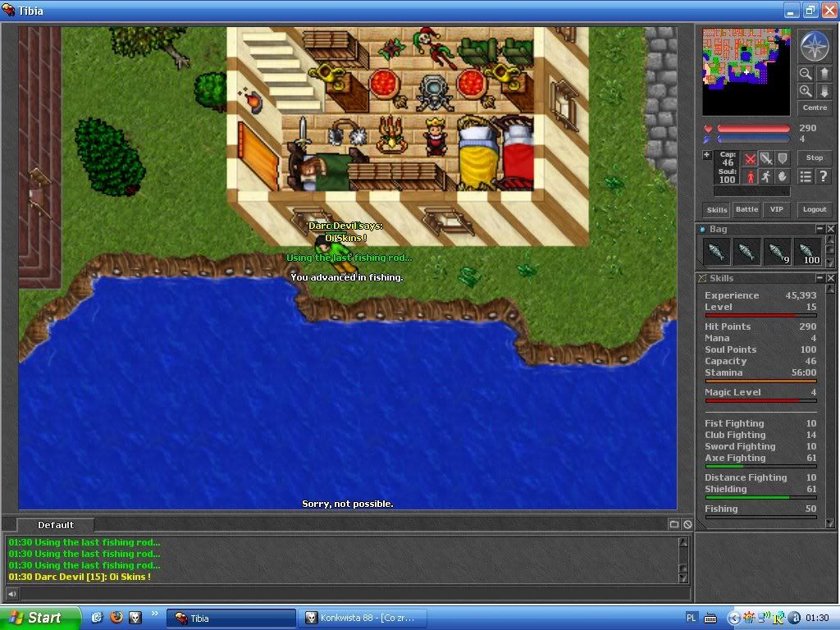Move minimap one floor up
Screen dimensions: 840x630
824,73
